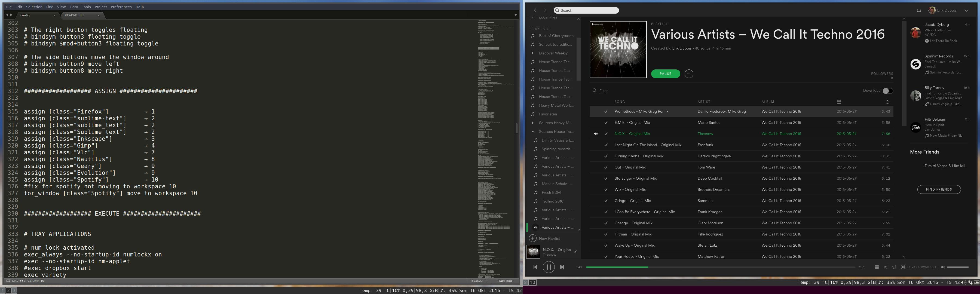Image resolution: width=980 pixels, height=294 pixels.
Task: Toggle saved checkmark for Last Night On The Island
Action: (x=606, y=145)
